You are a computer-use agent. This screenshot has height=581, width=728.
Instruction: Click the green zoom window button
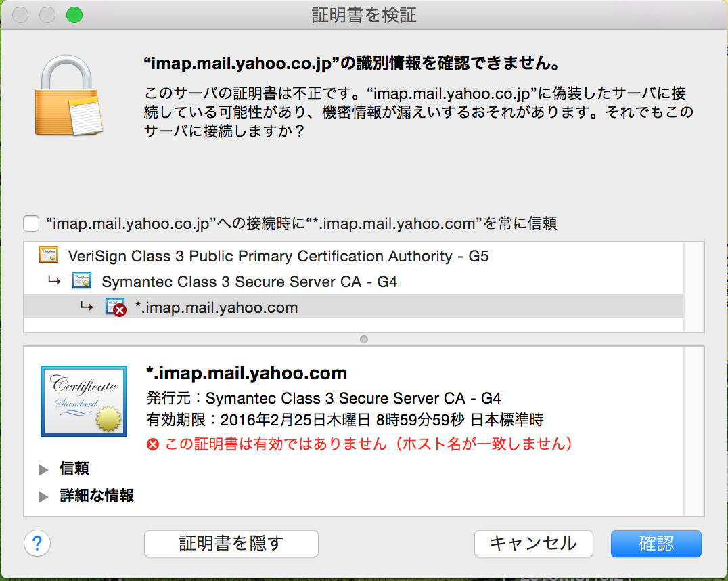pos(74,15)
